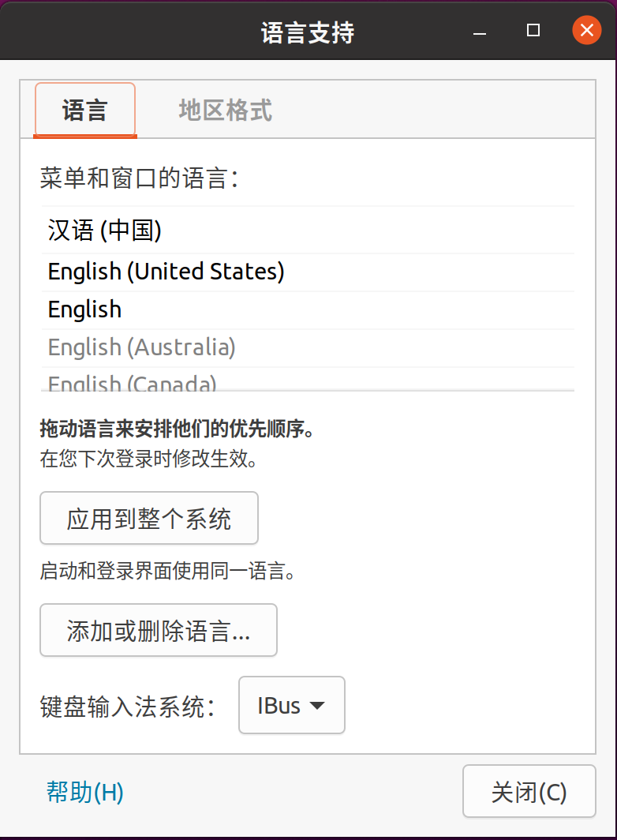Choose the plain English language row
This screenshot has width=617, height=840.
coord(308,310)
